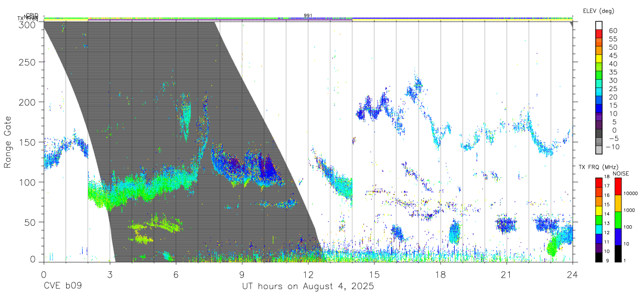The height and width of the screenshot is (297, 644).
Task: Click the white top swatch of the ELEV color bar
Action: point(599,26)
